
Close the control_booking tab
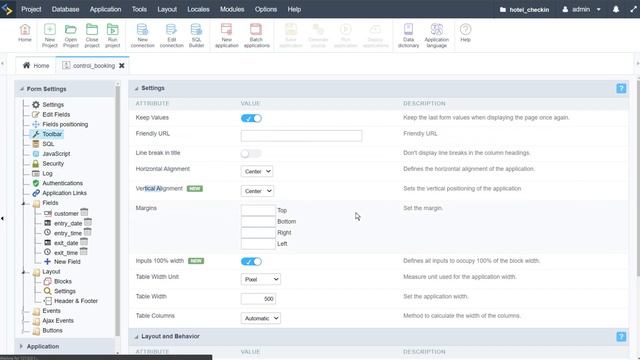pyautogui.click(x=122, y=65)
